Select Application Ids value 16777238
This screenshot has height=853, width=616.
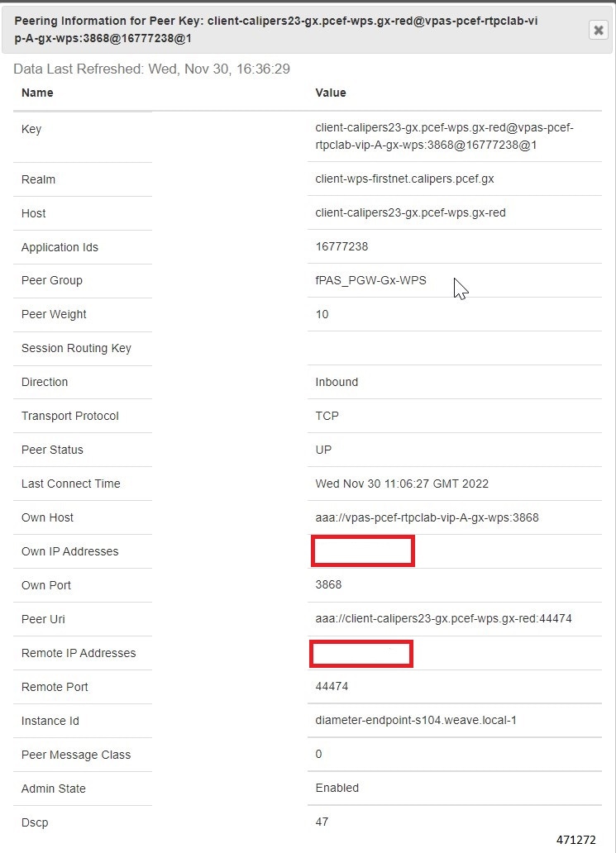[x=341, y=246]
